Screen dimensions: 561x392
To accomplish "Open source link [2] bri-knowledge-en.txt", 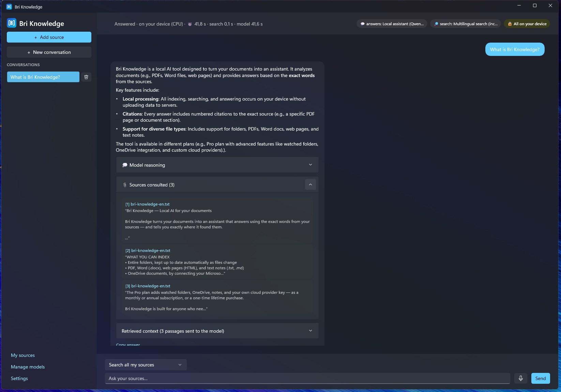I will (148, 251).
